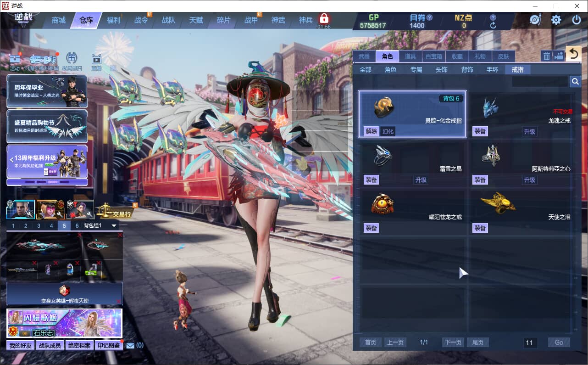This screenshot has height=365, width=588.
Task: Click the item search input field
Action: [540, 81]
